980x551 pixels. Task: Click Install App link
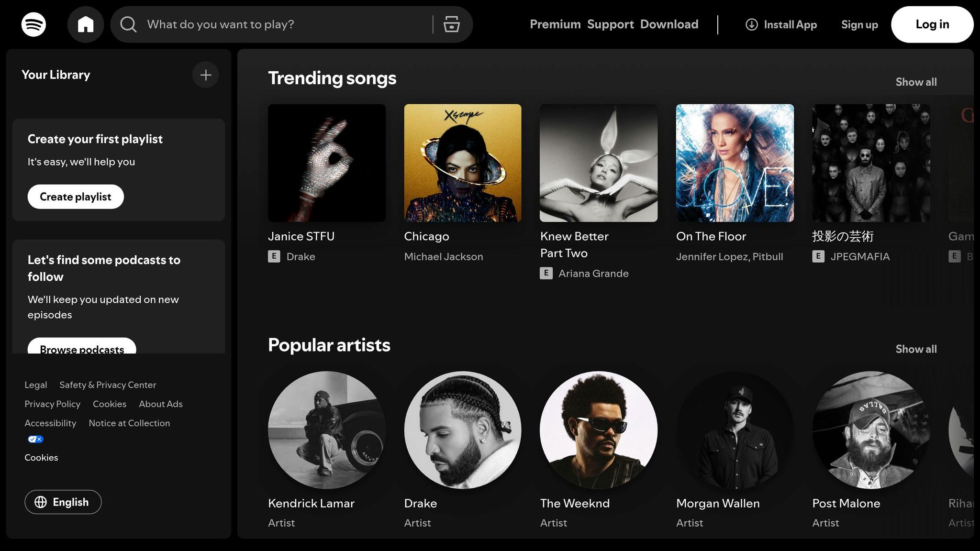781,24
